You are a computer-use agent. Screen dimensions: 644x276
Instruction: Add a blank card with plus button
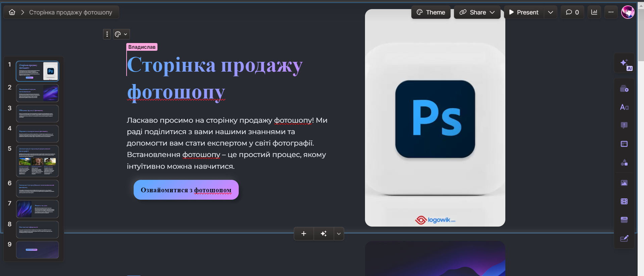coord(304,234)
